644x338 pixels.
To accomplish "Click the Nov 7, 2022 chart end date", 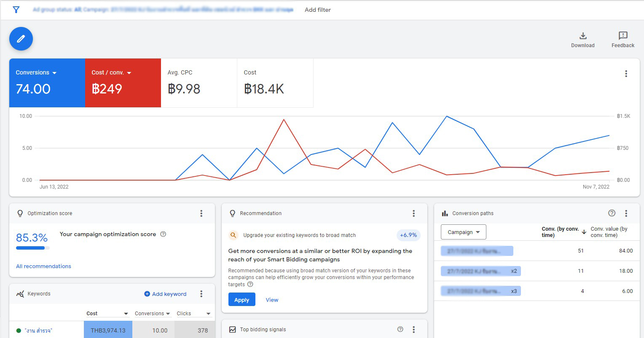I will 596,186.
